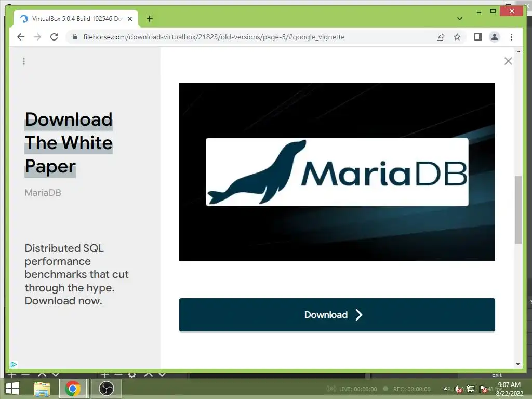532x399 pixels.
Task: Click the Distributed SQL performance description
Action: (77, 274)
